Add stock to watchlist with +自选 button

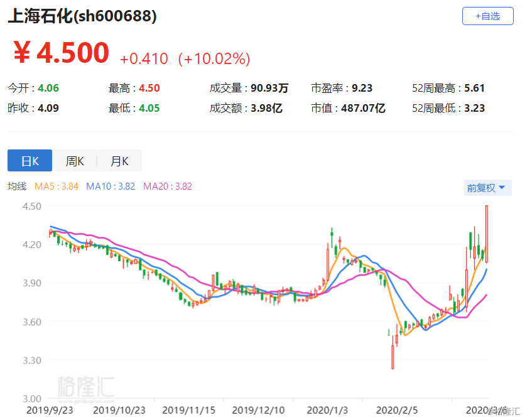487,16
